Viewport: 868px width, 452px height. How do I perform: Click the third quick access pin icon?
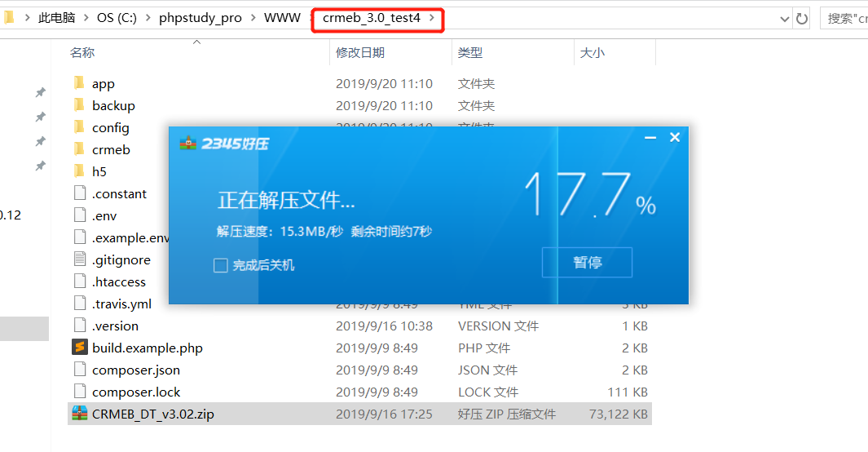(x=41, y=141)
